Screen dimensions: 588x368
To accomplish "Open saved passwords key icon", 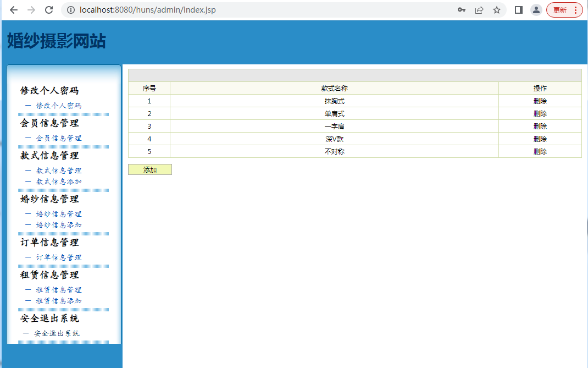I will click(462, 10).
